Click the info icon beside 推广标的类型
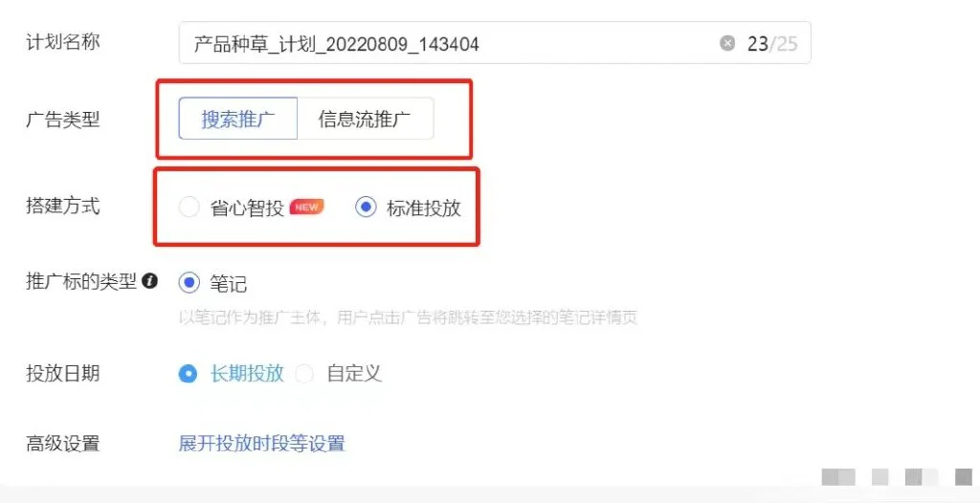Screen dimensions: 980x503 pyautogui.click(x=149, y=281)
